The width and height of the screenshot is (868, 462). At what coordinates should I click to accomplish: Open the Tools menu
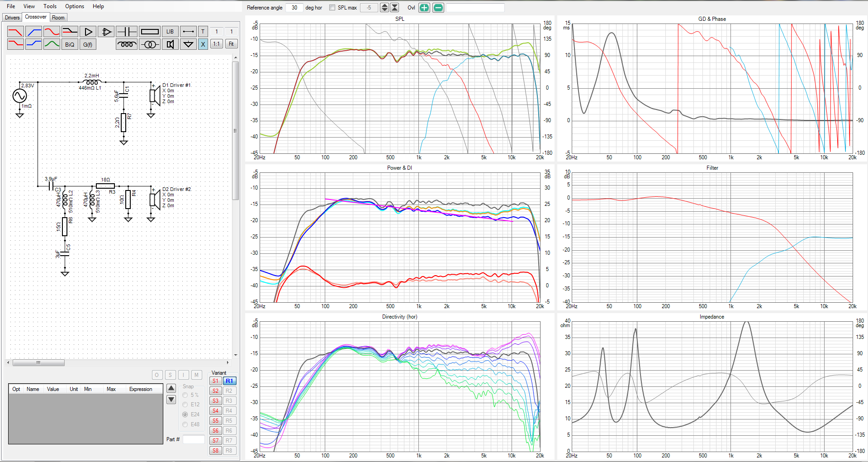[50, 6]
